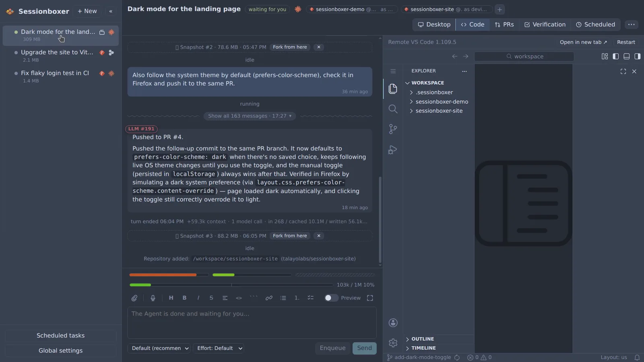Open the VS Code Accounts icon

pyautogui.click(x=393, y=323)
